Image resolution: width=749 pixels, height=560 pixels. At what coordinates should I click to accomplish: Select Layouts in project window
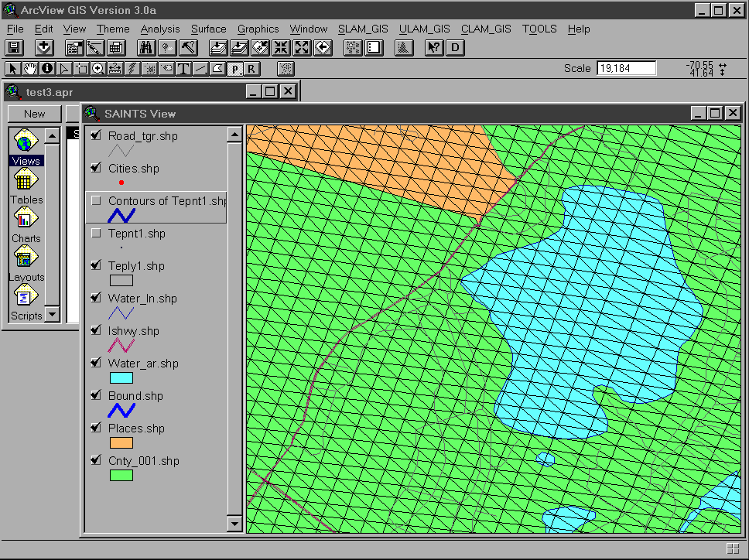(x=26, y=264)
